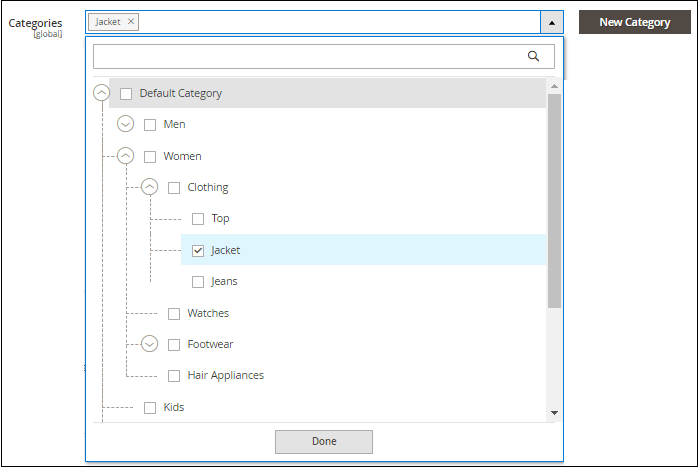Check the Clothing checkbox
This screenshot has width=698, height=470.
[174, 188]
